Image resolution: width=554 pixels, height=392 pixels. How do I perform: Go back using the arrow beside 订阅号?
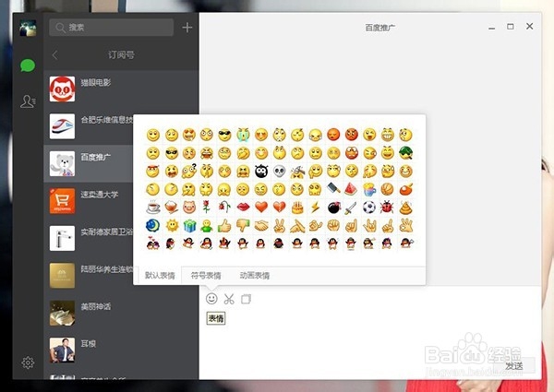(54, 55)
